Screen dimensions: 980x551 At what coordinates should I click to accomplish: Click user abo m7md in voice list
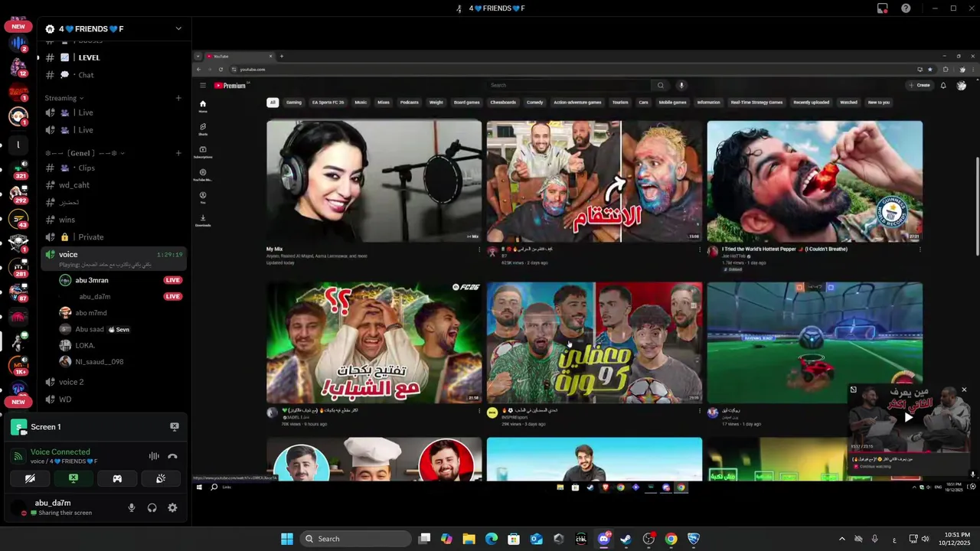click(x=91, y=313)
